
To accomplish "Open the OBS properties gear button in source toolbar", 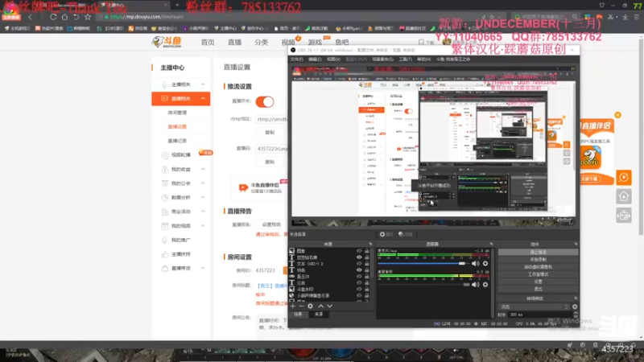I will click(x=386, y=234).
